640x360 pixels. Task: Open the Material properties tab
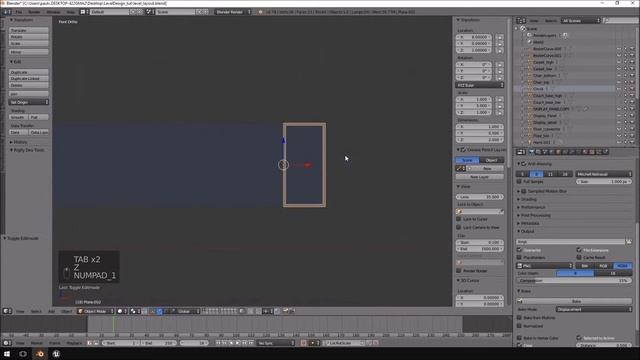pyautogui.click(x=585, y=152)
